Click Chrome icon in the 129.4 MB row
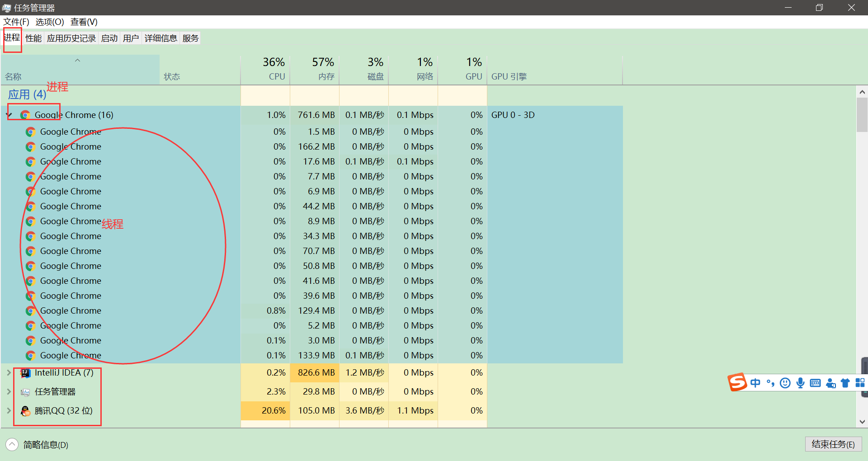 pos(31,311)
